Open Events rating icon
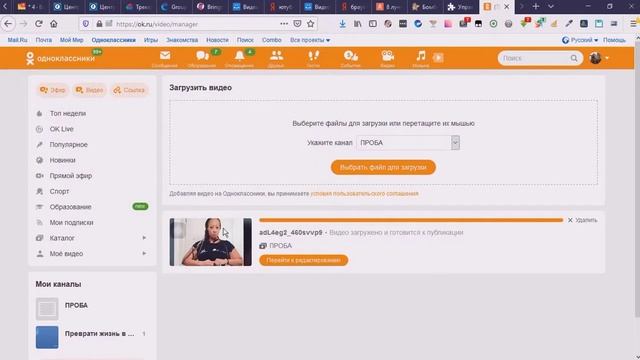Viewport: 640px width, 360px height. (351, 56)
